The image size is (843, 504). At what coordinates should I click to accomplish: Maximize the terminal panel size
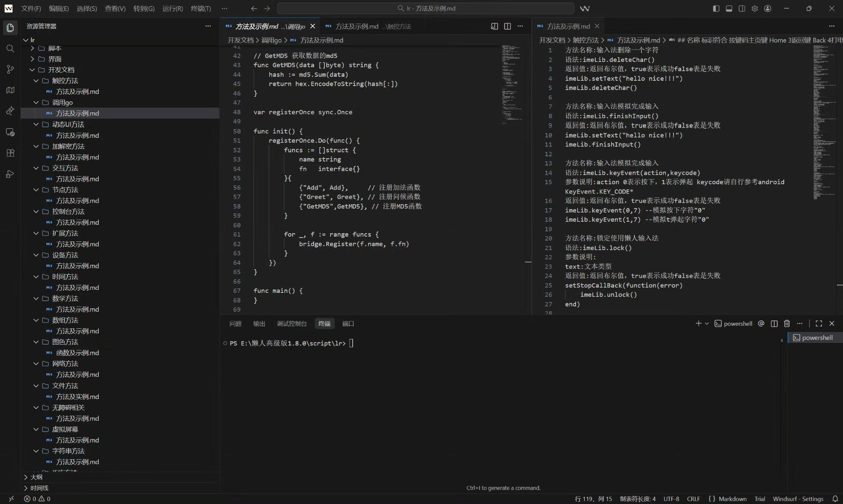(819, 324)
